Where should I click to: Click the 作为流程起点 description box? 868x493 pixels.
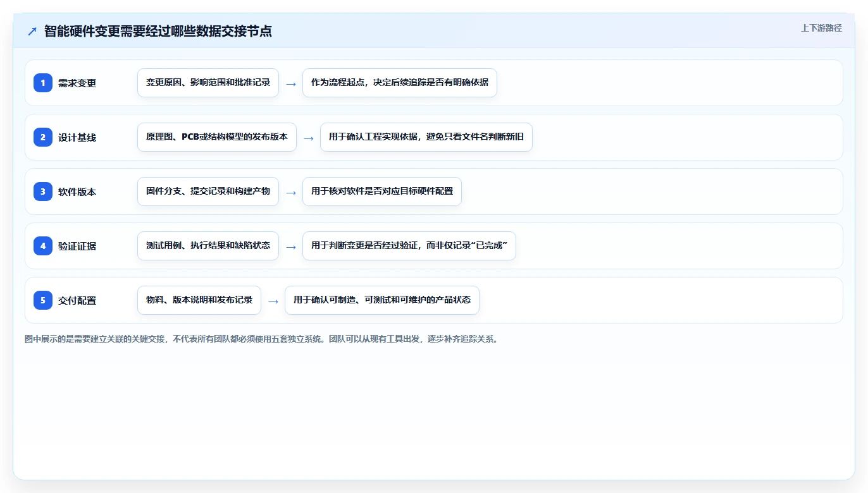(x=400, y=83)
